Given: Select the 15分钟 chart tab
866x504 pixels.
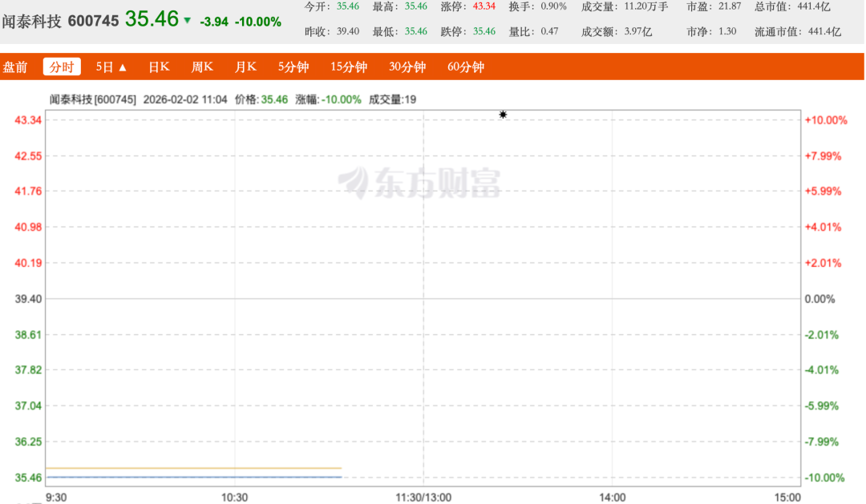Looking at the screenshot, I should [x=349, y=67].
